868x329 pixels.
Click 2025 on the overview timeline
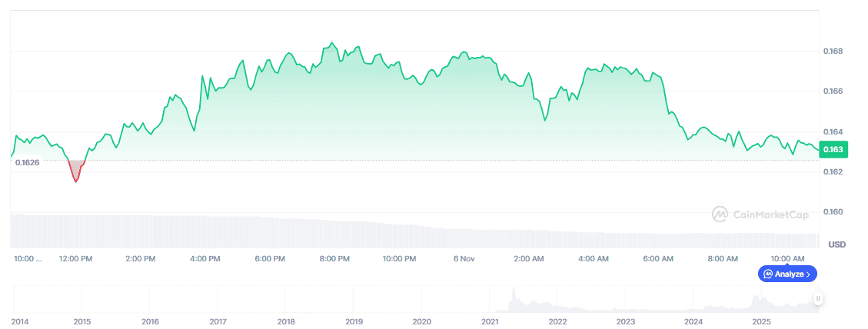click(x=761, y=321)
